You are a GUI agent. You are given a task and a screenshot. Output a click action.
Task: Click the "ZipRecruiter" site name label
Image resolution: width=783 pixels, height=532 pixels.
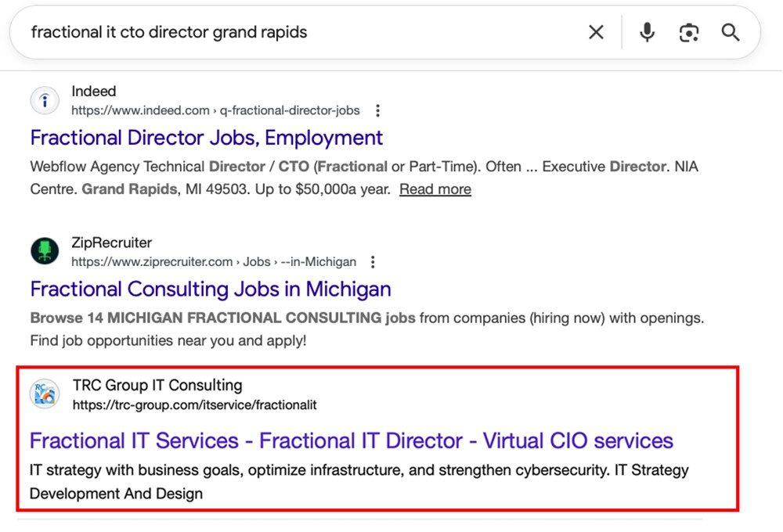(111, 243)
